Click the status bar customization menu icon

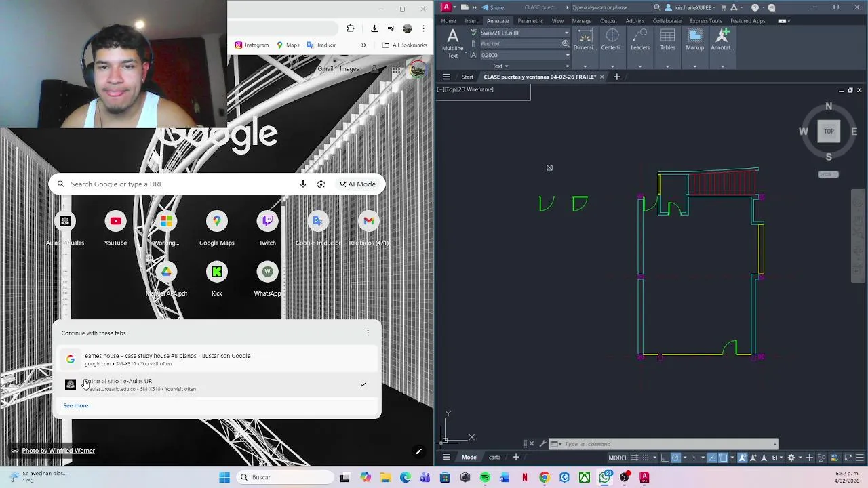click(x=861, y=457)
